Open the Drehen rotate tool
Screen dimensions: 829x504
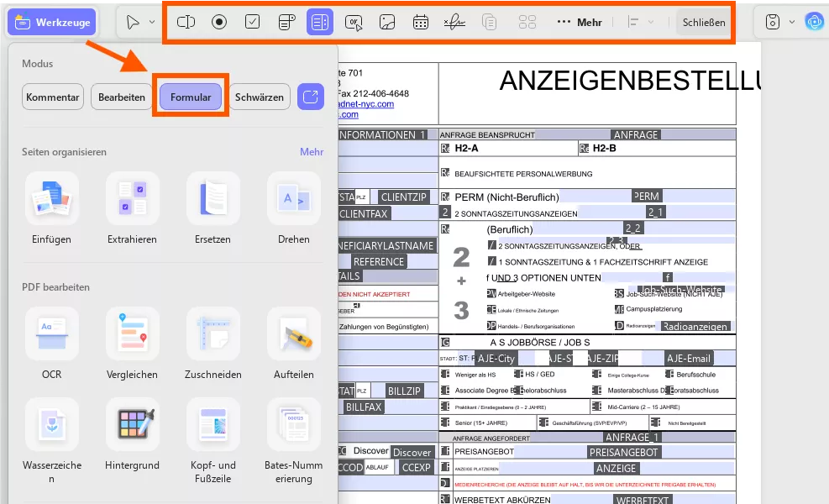[x=294, y=209]
